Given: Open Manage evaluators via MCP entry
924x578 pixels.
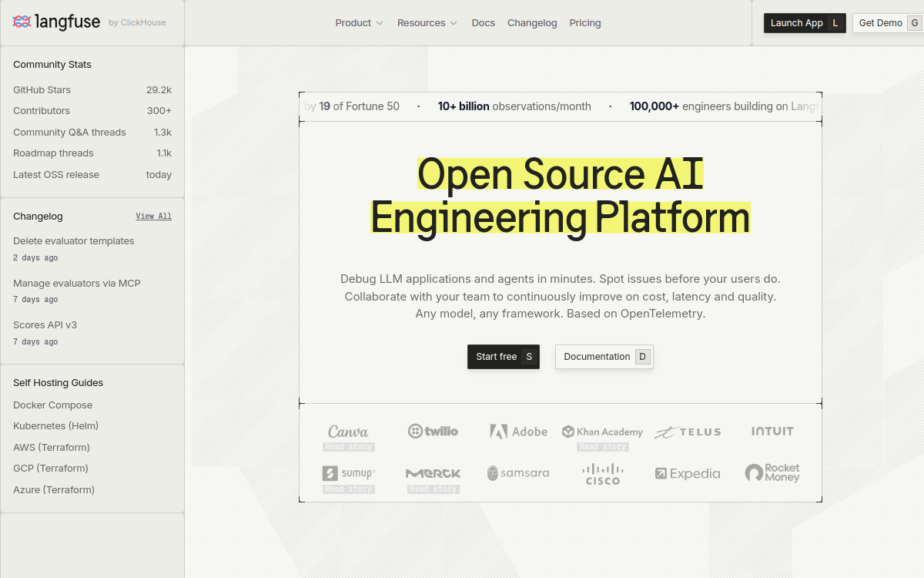Looking at the screenshot, I should coord(77,284).
